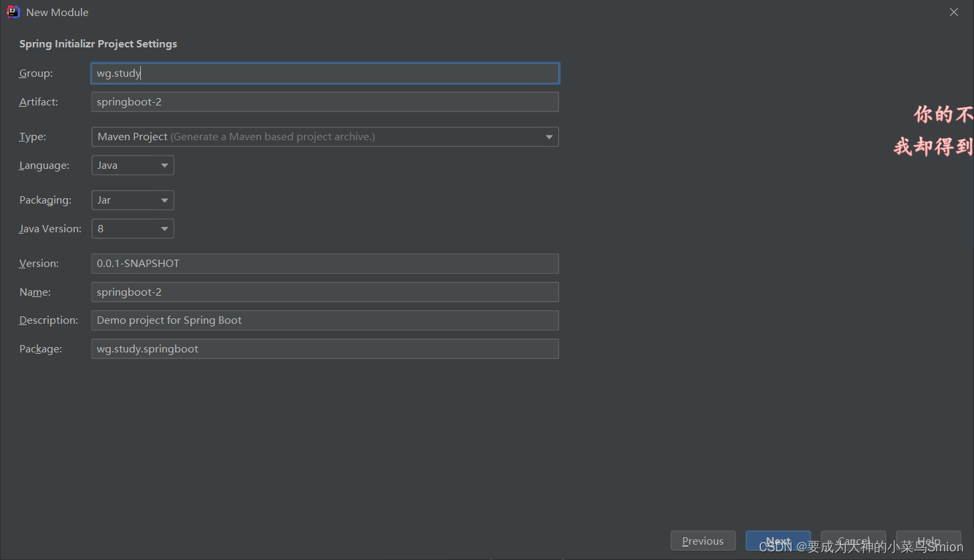Click the Group label
The width and height of the screenshot is (974, 560).
tap(36, 73)
